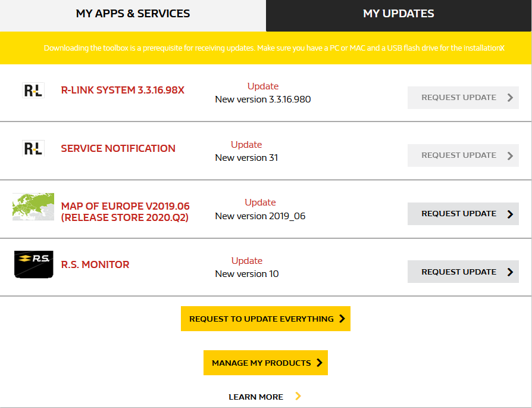This screenshot has height=408, width=532.
Task: Request update for Service Notification
Action: [463, 155]
